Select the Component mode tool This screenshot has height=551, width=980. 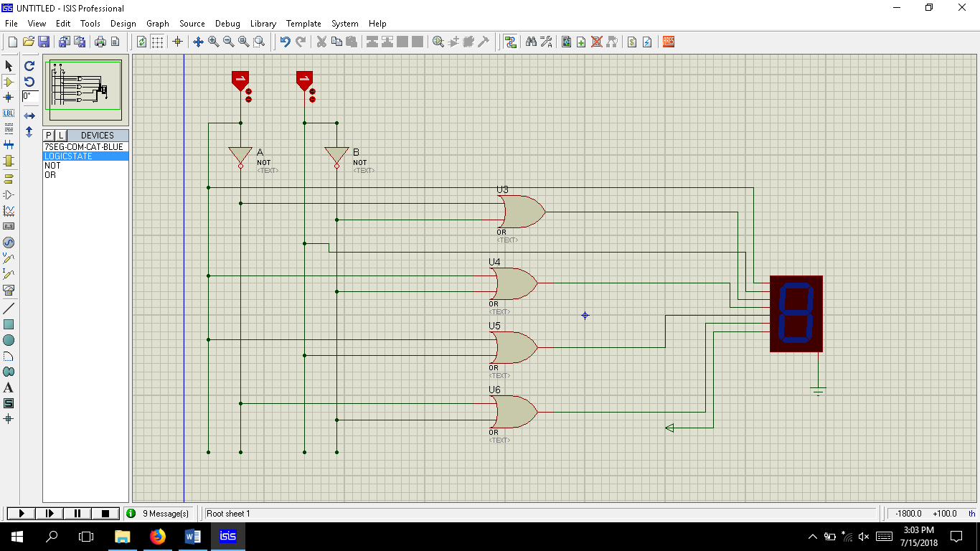[9, 82]
